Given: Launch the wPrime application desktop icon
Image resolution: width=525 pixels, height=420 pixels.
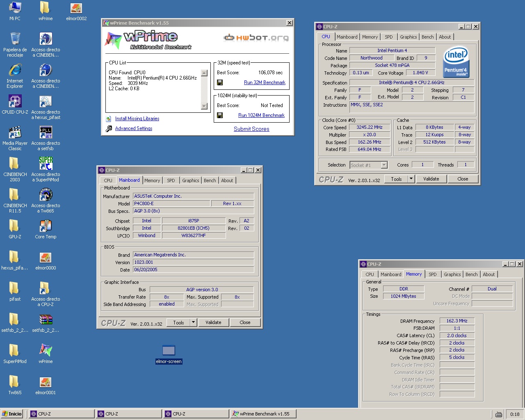Looking at the screenshot, I should click(46, 351).
